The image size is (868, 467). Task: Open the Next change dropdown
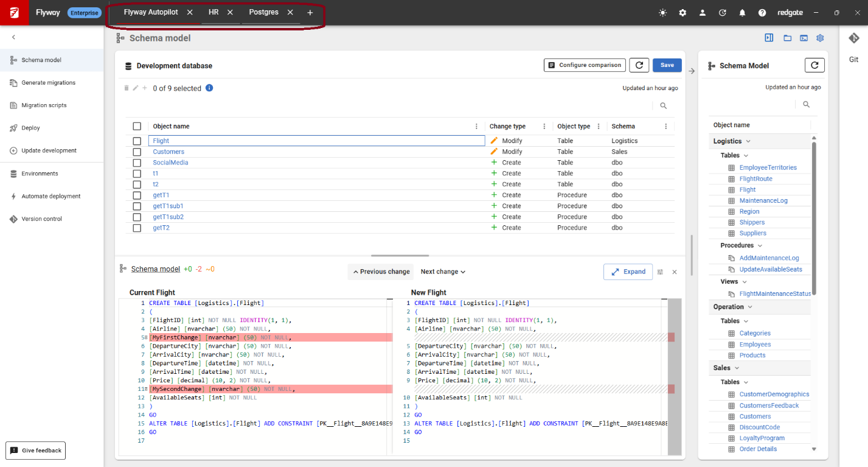click(443, 272)
